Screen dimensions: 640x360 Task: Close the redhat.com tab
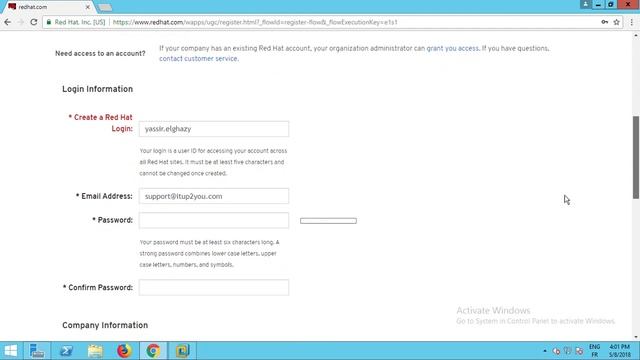point(87,7)
